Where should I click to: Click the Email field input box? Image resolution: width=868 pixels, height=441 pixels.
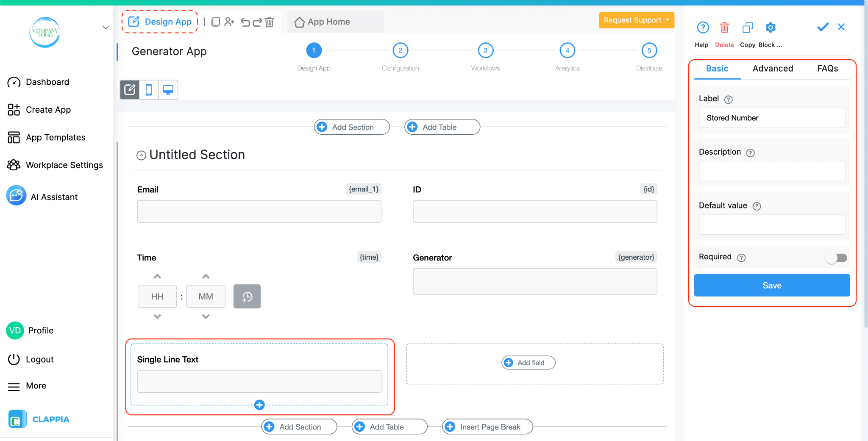pyautogui.click(x=259, y=211)
